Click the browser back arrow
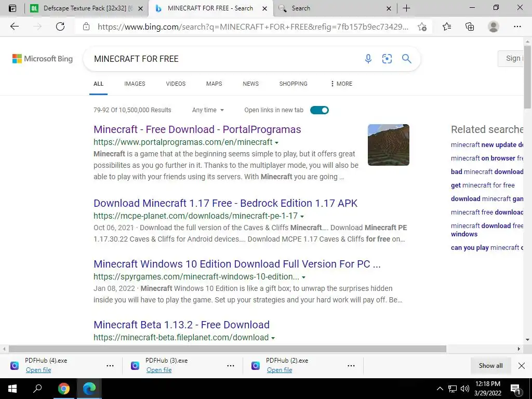This screenshot has width=532, height=399. coord(14,26)
